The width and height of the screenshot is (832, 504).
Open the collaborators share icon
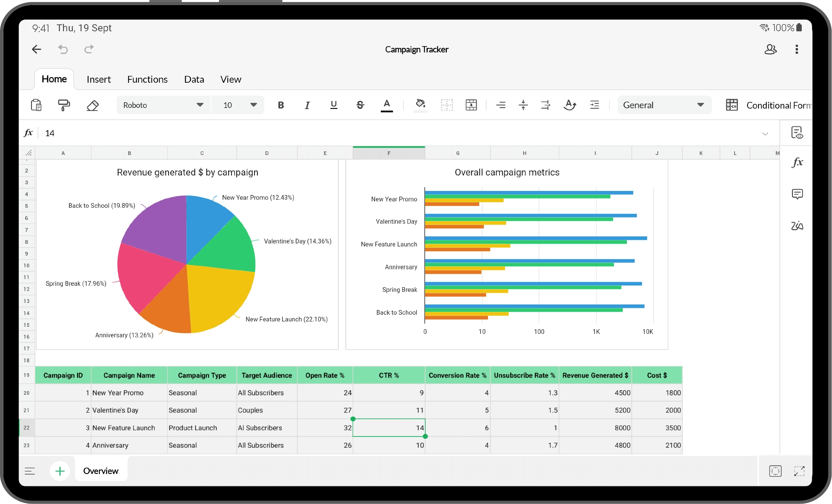pos(770,49)
